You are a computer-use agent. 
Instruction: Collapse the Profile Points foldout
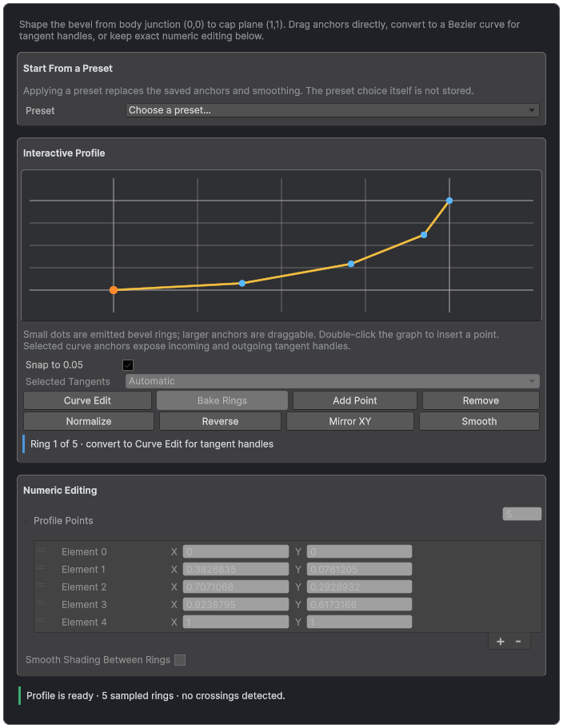pos(26,522)
